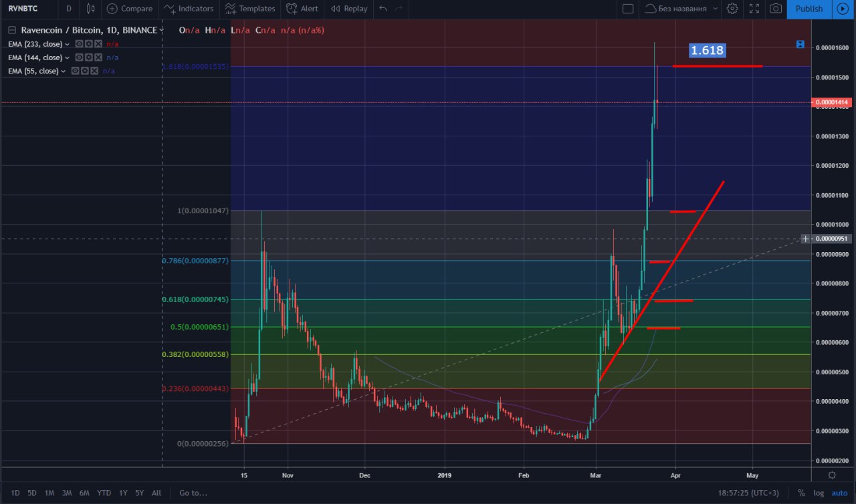The height and width of the screenshot is (504, 856).
Task: Open the Без названия layout dropdown
Action: [681, 9]
